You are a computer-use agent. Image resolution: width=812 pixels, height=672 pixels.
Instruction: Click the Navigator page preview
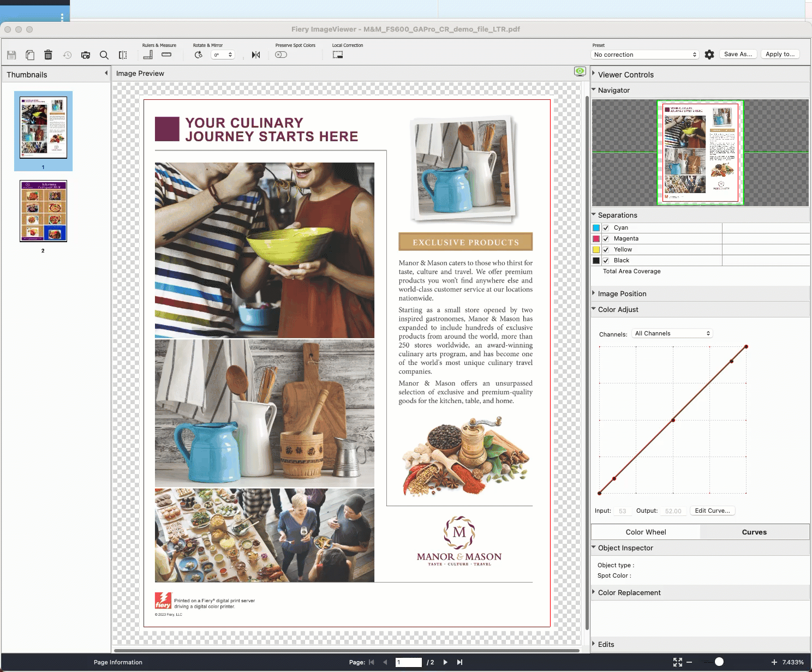click(x=701, y=153)
